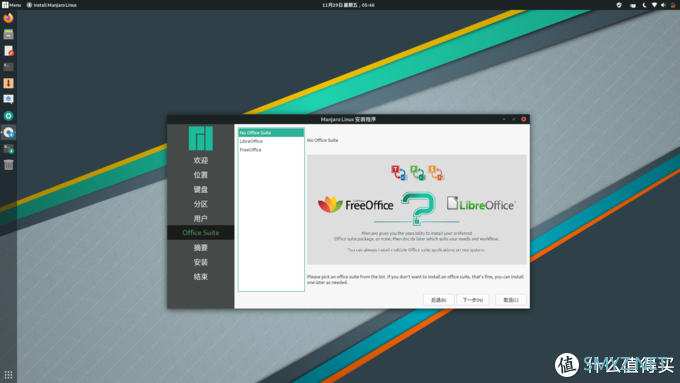
Task: Open the Manjaro Menu in top bar
Action: point(12,5)
